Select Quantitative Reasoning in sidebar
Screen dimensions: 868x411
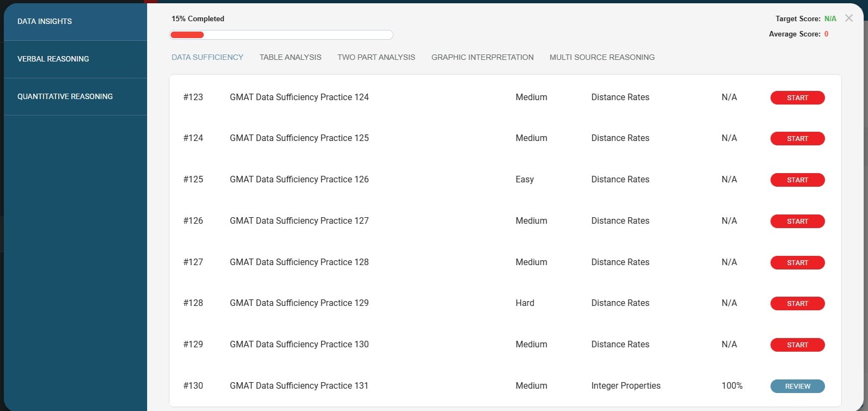tap(65, 96)
